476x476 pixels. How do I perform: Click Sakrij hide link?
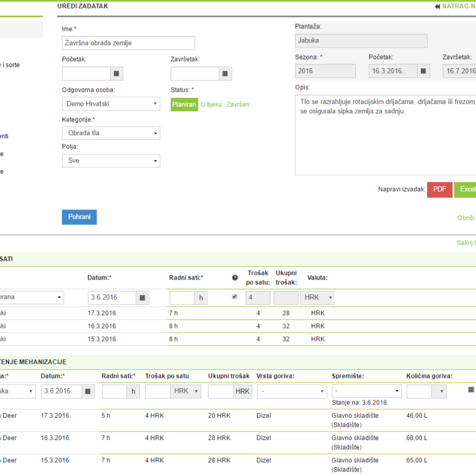coord(465,243)
